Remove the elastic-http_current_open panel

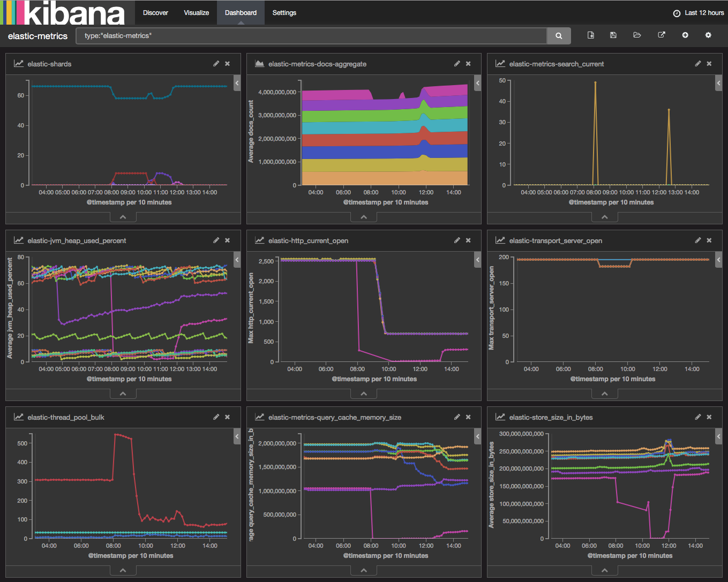tap(468, 240)
